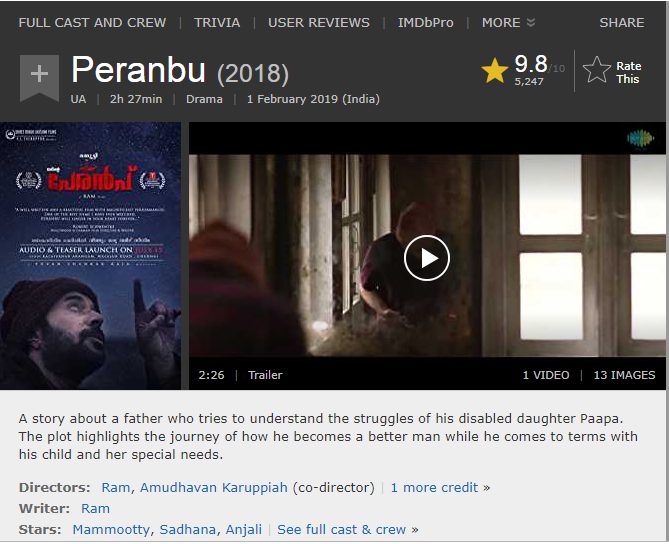The height and width of the screenshot is (544, 669).
Task: Open the TRIVIA section
Action: [217, 23]
